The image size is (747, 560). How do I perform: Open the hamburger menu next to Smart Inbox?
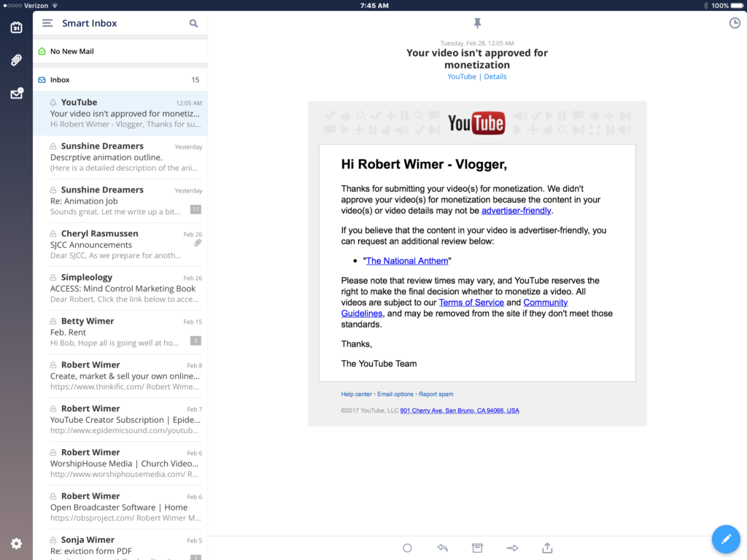(x=47, y=23)
